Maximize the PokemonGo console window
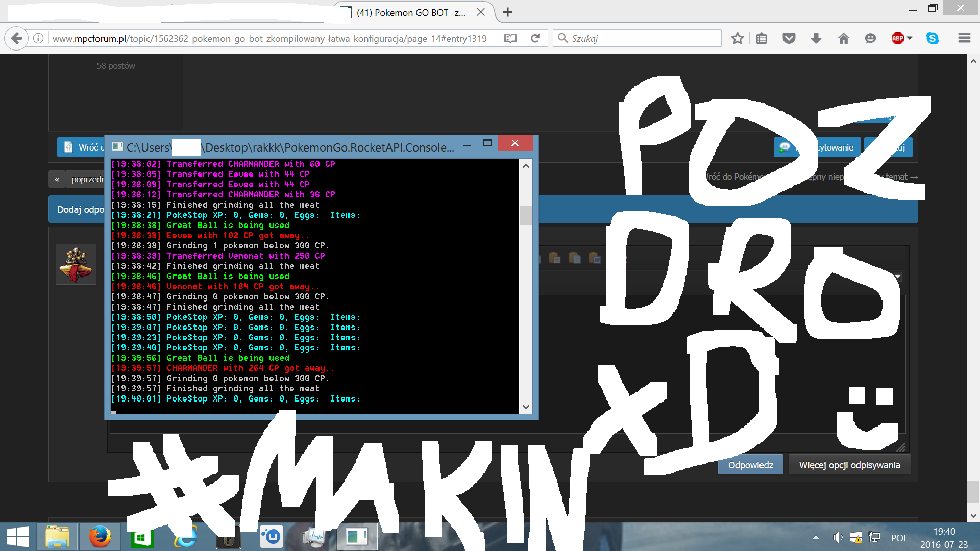This screenshot has width=980, height=551. pyautogui.click(x=487, y=143)
